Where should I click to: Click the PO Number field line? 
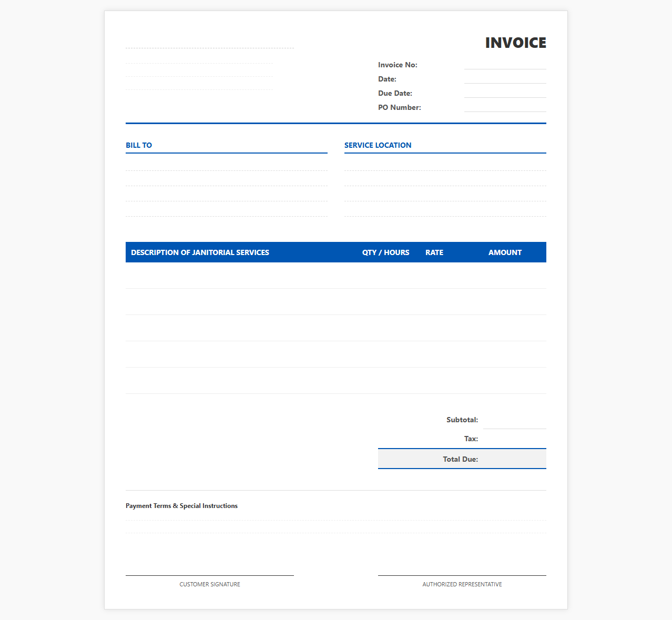[x=505, y=107]
